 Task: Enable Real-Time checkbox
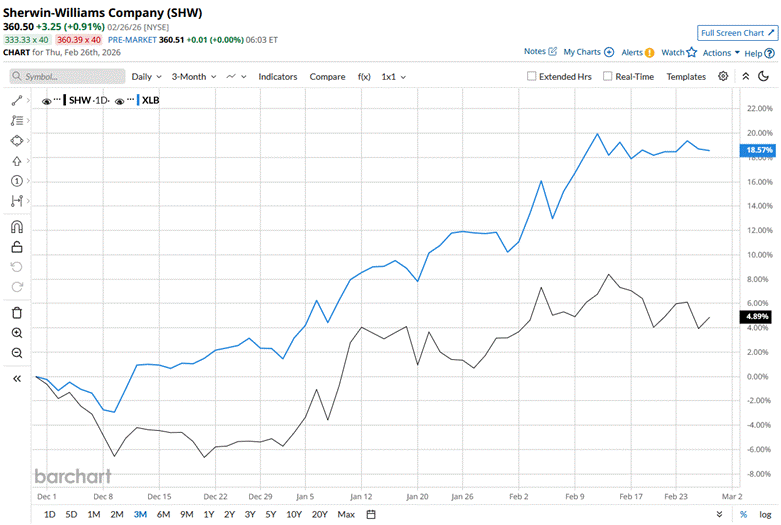click(607, 76)
